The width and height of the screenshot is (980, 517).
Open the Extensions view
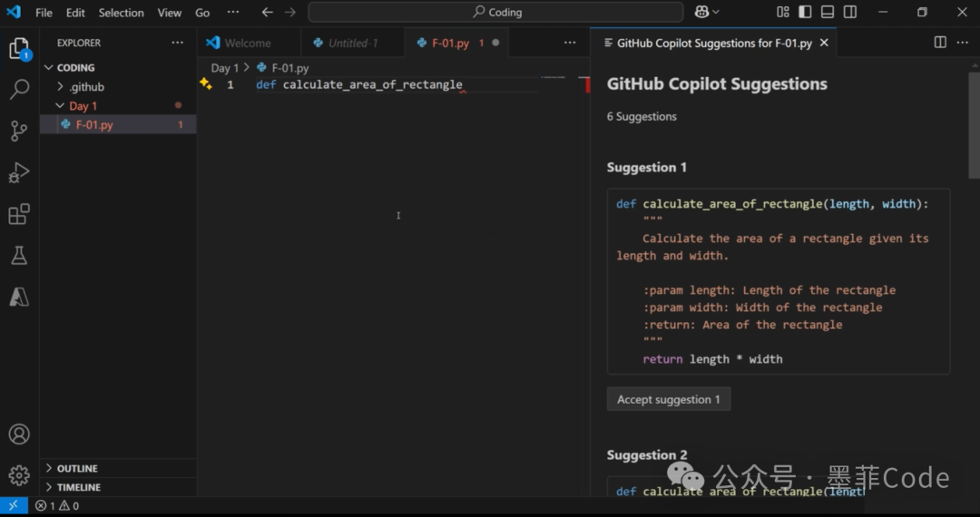tap(19, 213)
